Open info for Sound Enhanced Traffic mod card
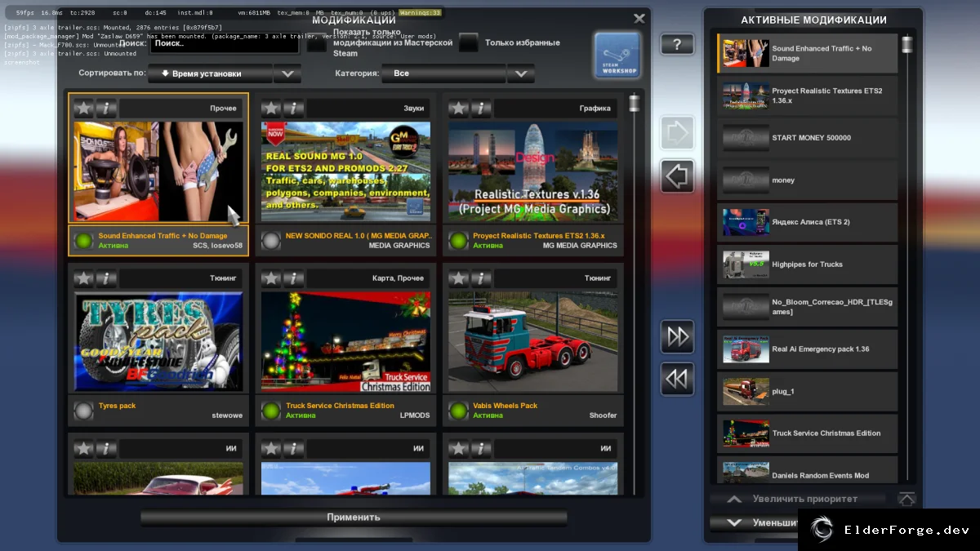 point(107,108)
